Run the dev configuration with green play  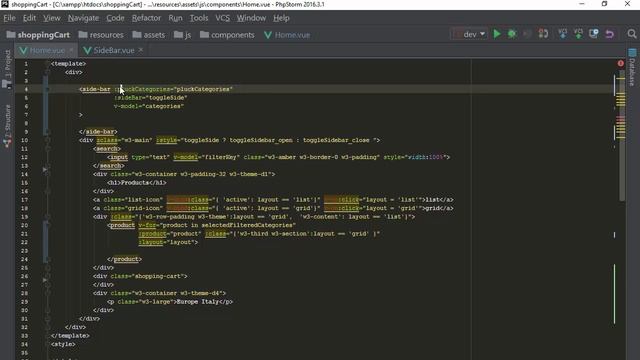[497, 34]
